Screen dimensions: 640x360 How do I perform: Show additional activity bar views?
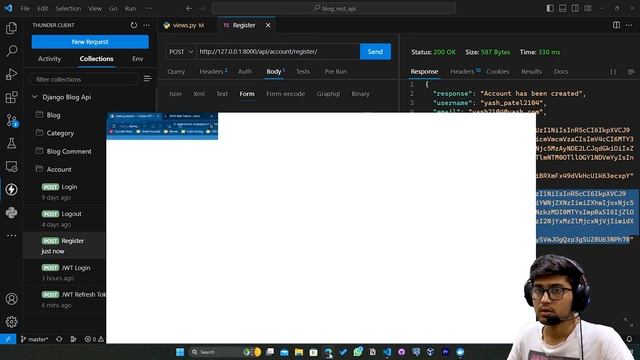11,235
